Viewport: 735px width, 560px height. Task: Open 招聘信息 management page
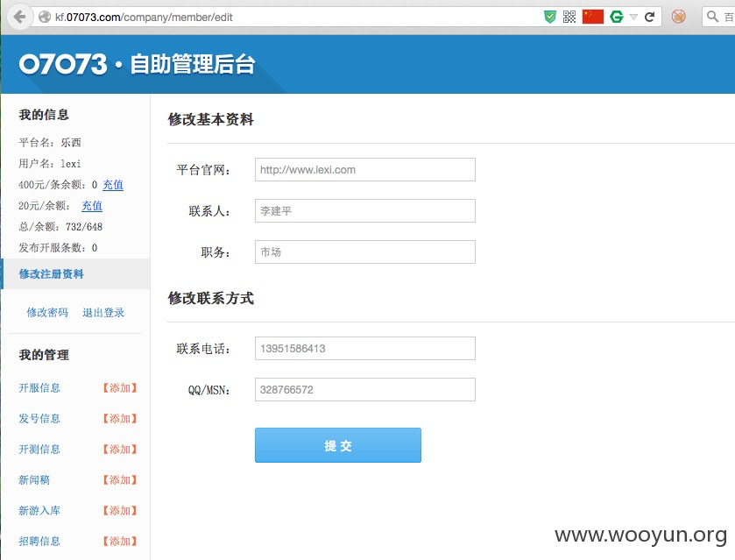pos(39,542)
